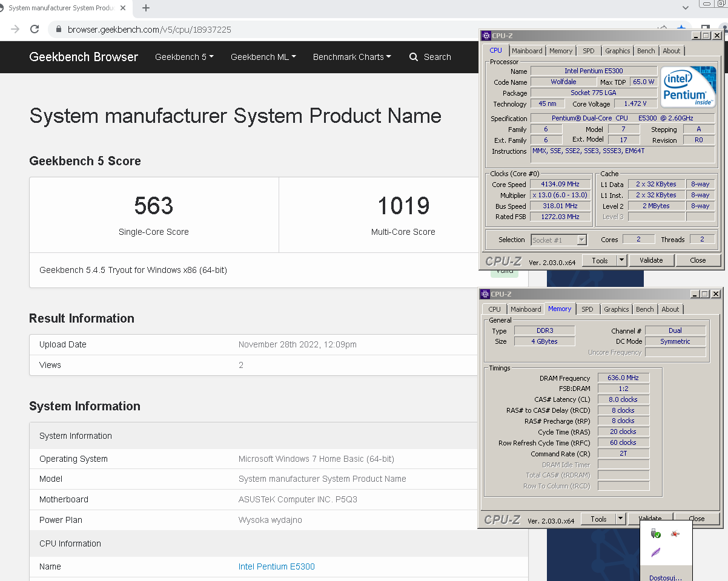
Task: Click the Package value Socket 775 LGA
Action: click(x=594, y=93)
